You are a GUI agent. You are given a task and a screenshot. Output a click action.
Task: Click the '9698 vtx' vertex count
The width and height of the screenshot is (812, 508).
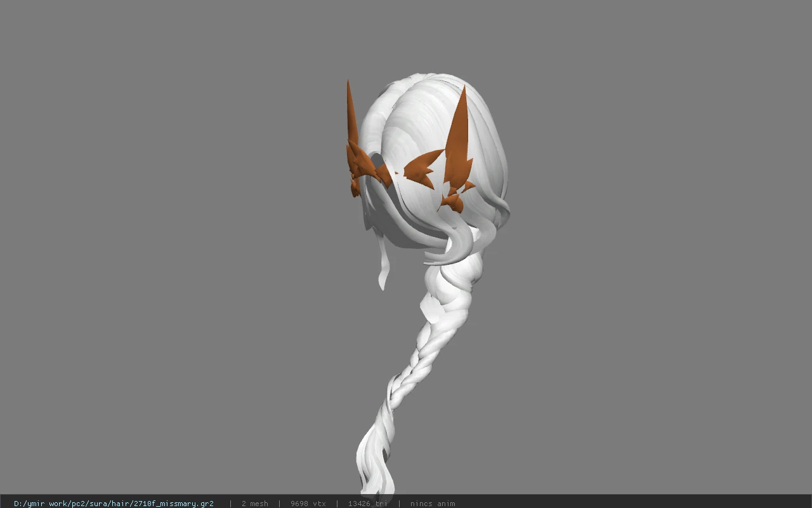(x=308, y=504)
